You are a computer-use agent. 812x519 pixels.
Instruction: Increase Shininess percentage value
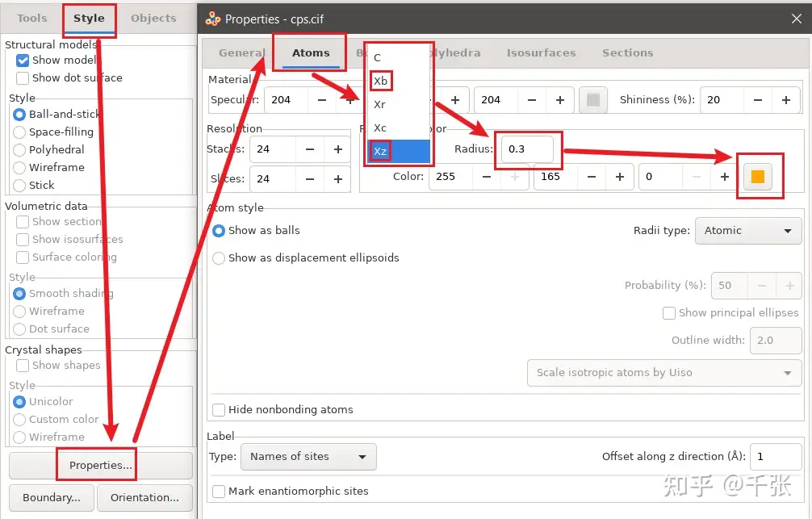tap(786, 100)
